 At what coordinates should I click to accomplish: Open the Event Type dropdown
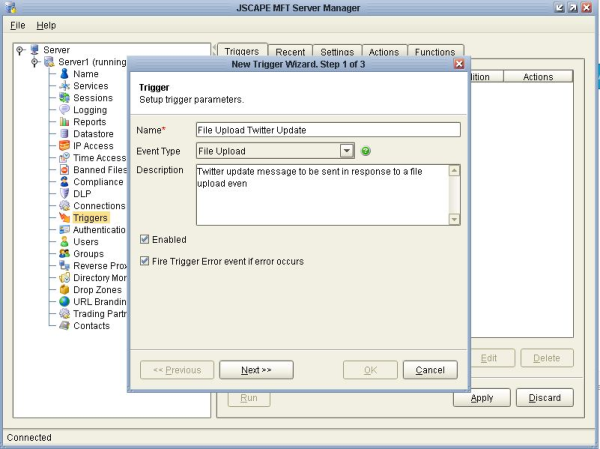347,151
